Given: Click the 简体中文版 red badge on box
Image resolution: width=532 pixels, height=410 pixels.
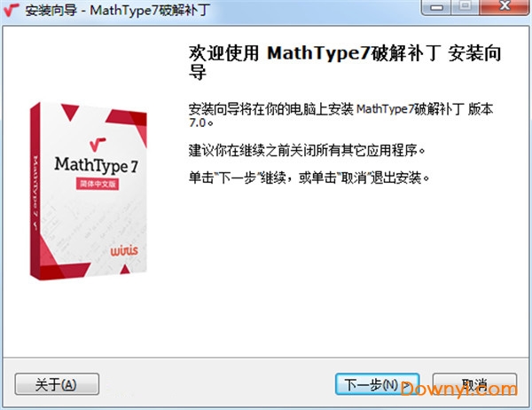Looking at the screenshot, I should coord(98,184).
